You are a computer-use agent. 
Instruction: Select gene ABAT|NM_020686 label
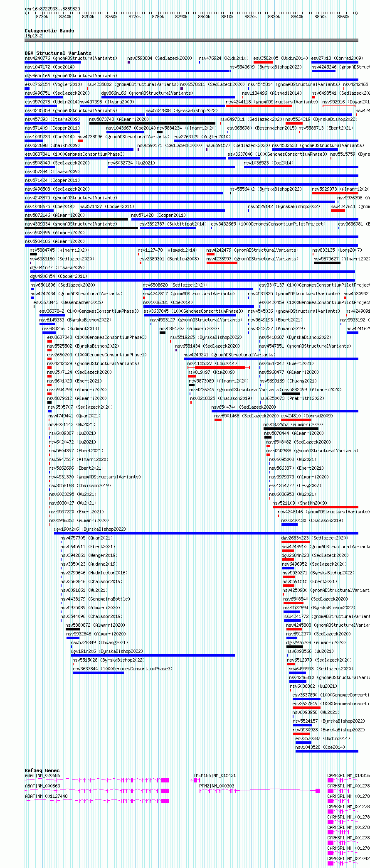tap(42, 775)
